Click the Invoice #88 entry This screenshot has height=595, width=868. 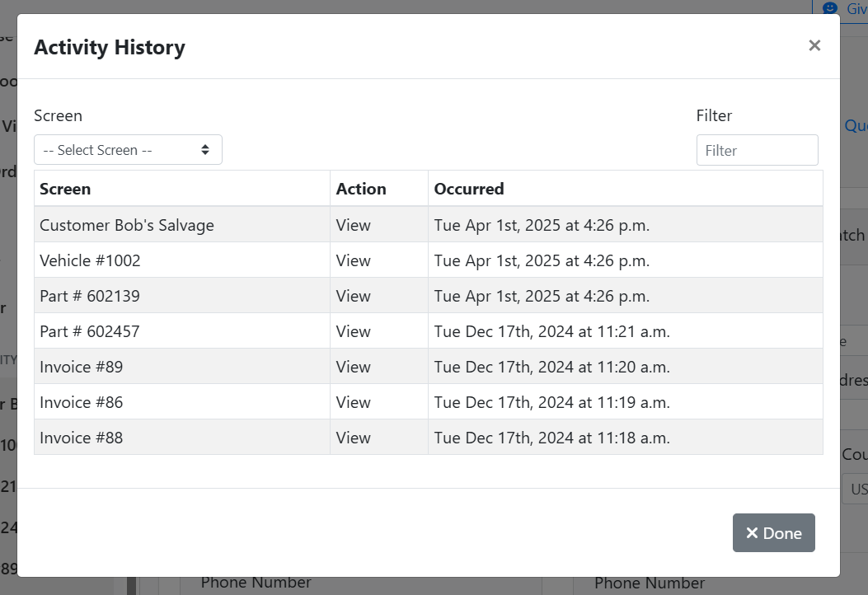(81, 438)
